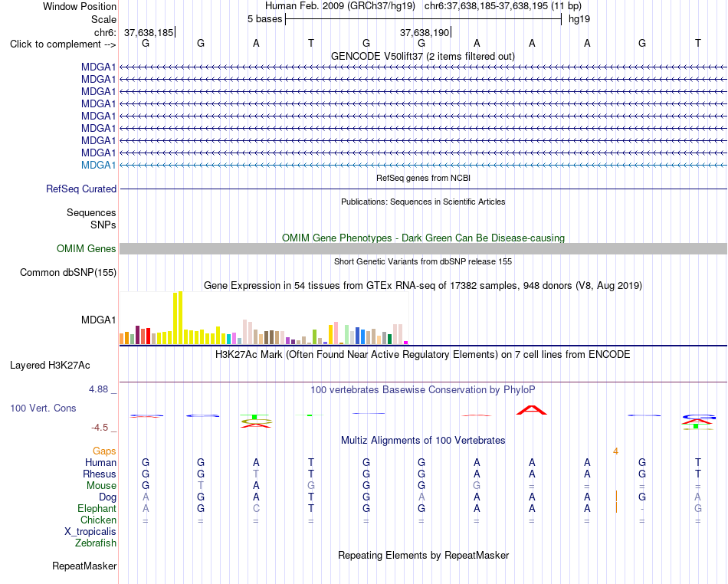Click the 37,638,185 position marker

[149, 32]
